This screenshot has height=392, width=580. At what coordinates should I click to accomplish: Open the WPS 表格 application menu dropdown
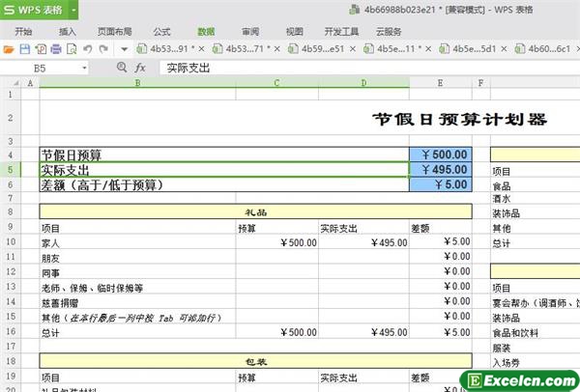[73, 10]
